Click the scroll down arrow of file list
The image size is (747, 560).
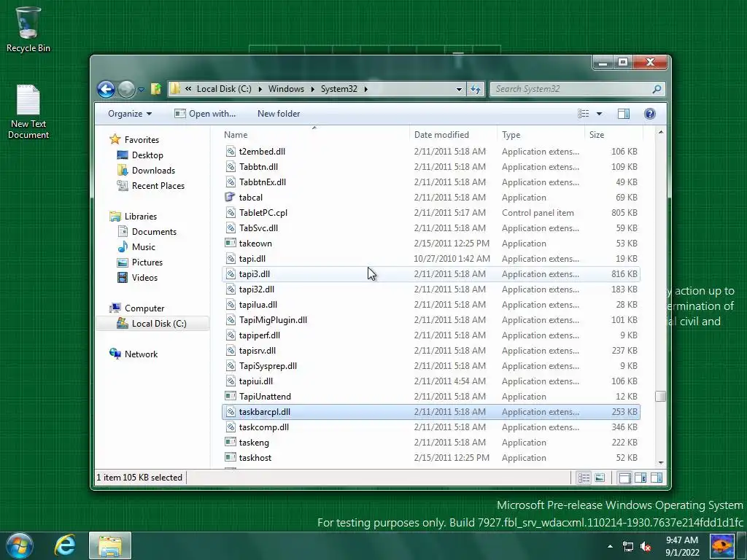660,462
